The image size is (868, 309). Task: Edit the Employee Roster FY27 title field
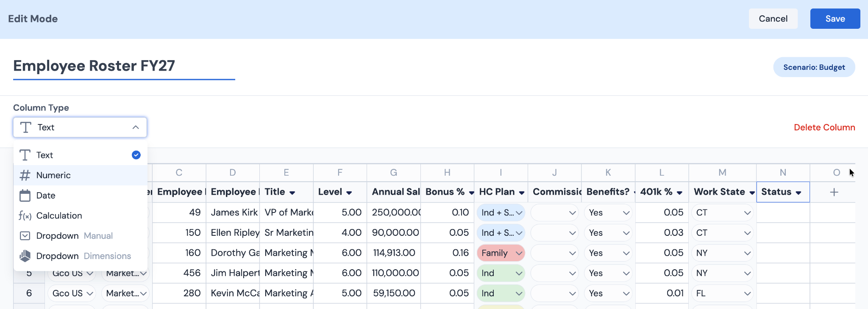click(x=124, y=66)
